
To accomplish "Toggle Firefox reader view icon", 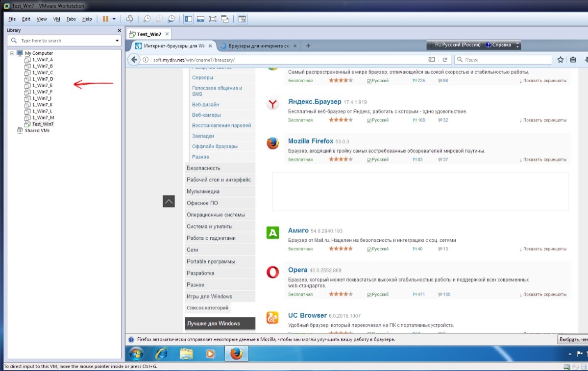I will coord(432,60).
